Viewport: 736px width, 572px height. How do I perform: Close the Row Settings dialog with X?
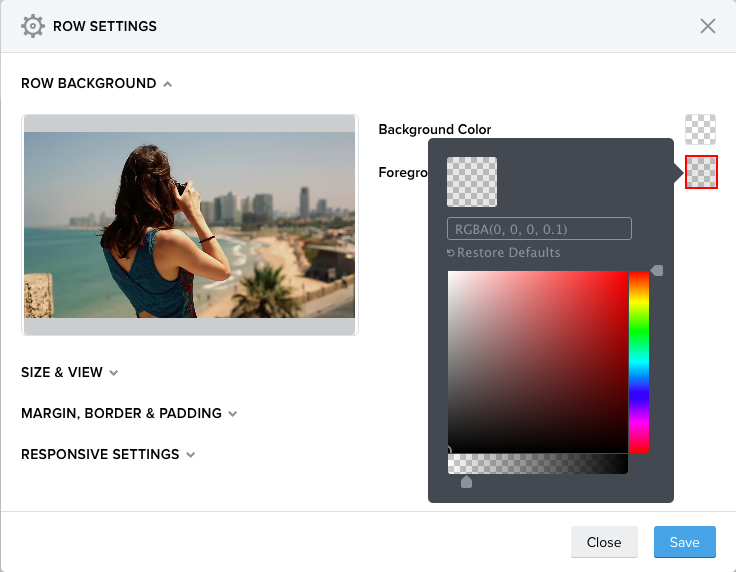[x=707, y=26]
